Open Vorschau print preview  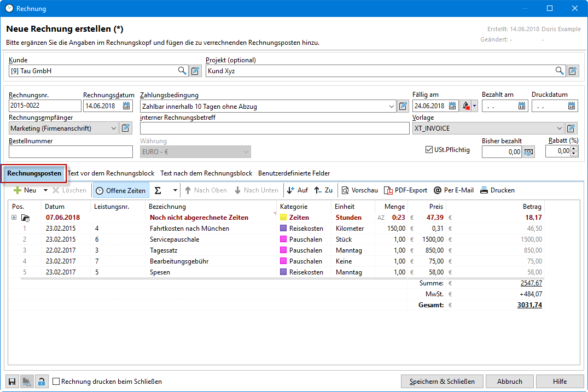360,190
